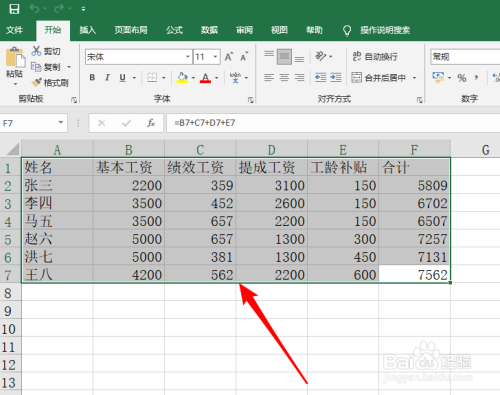The image size is (500, 395).
Task: Click the Save icon in quick access toolbar
Action: (14, 9)
